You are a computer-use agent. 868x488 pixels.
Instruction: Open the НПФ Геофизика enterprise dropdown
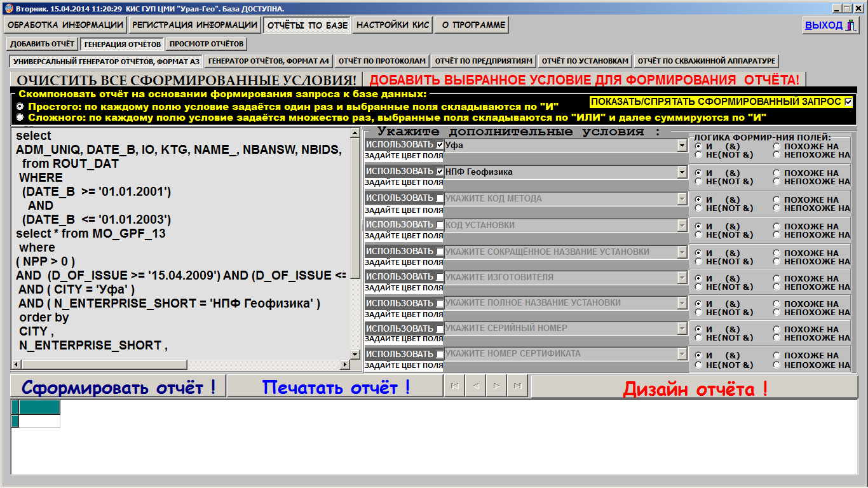(682, 172)
